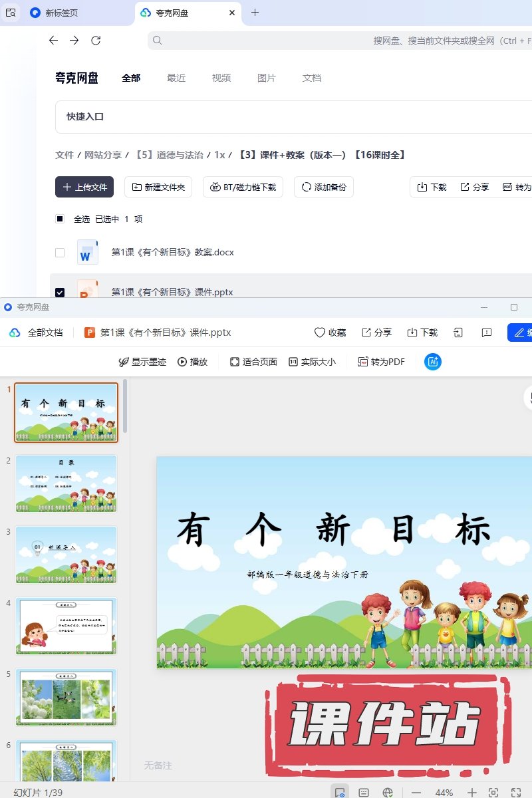Click 显示墨迹 ink display option
This screenshot has height=798, width=532.
[x=142, y=362]
